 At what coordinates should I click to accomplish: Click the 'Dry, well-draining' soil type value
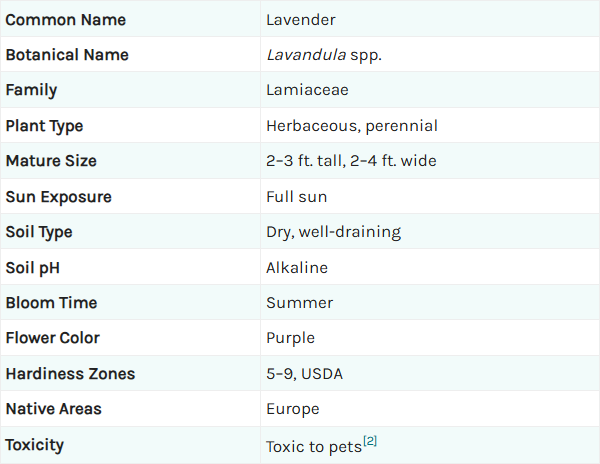tap(334, 232)
